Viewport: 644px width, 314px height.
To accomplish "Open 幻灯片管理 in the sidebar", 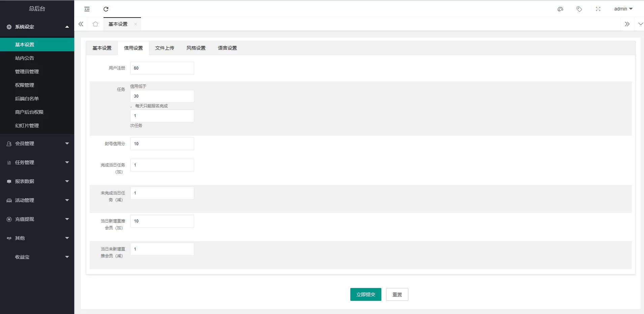I will [37, 126].
